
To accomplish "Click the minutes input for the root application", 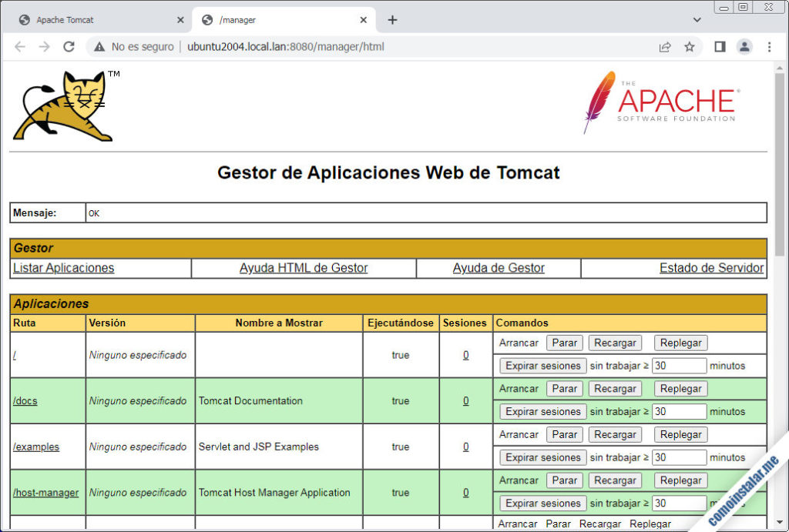I will tap(679, 365).
